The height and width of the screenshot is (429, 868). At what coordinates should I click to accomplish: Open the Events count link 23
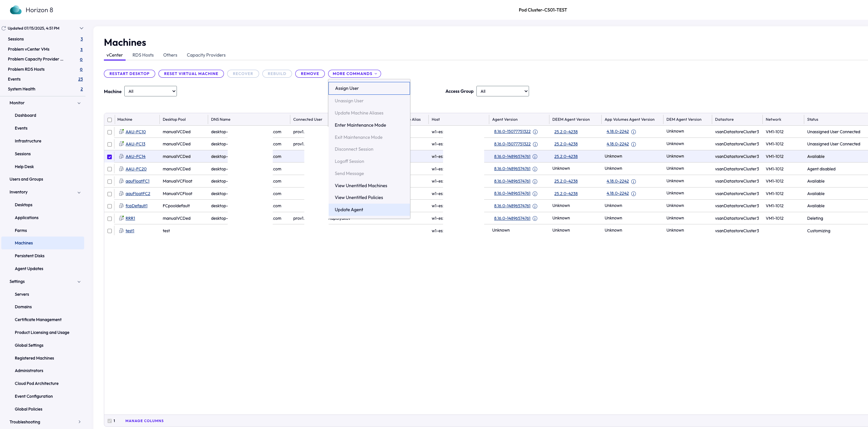pos(81,79)
